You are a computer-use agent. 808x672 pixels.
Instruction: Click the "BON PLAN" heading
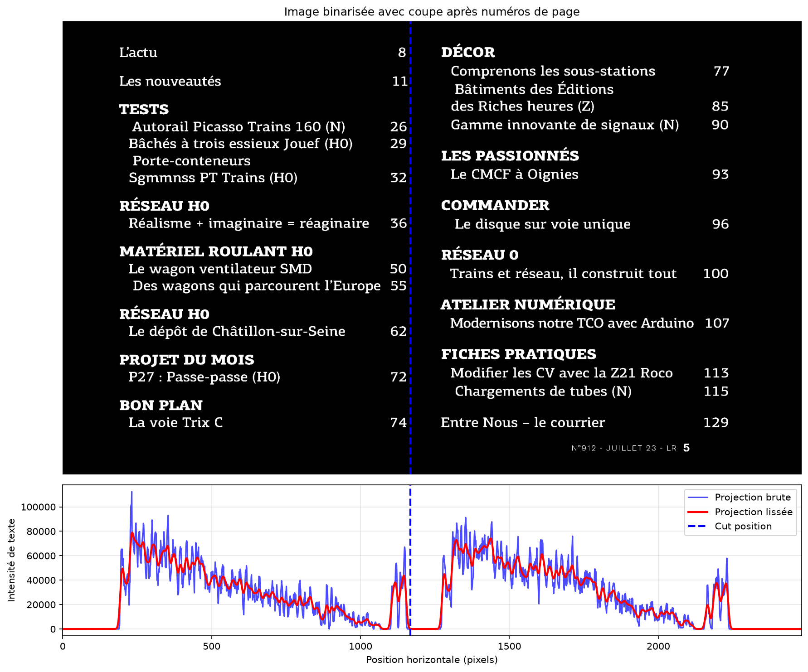pyautogui.click(x=161, y=405)
